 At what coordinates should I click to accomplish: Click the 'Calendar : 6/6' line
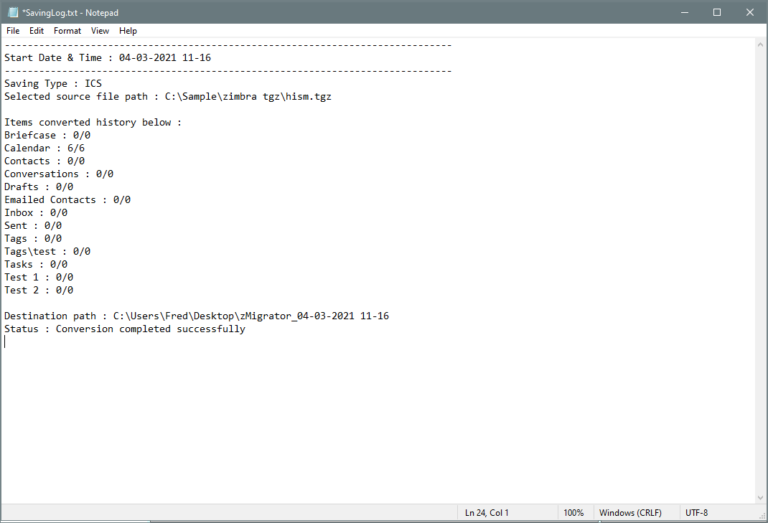coord(45,148)
